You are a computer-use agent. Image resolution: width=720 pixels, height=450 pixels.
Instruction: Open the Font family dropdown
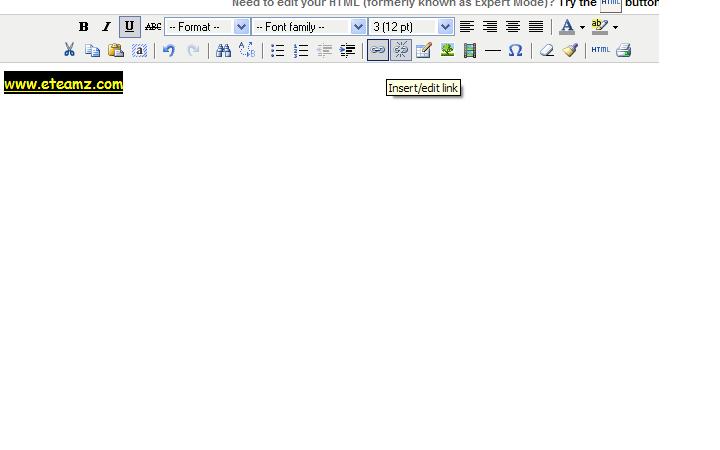(x=309, y=27)
